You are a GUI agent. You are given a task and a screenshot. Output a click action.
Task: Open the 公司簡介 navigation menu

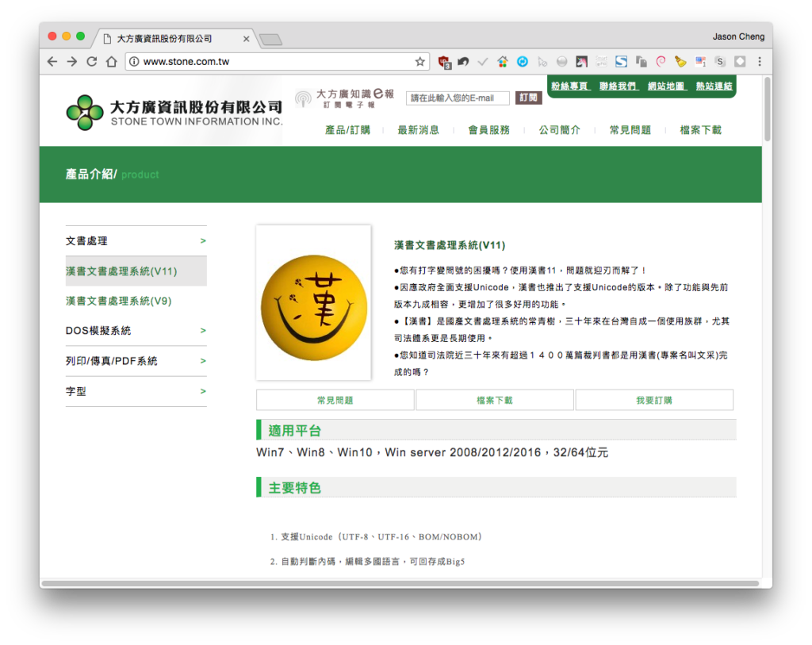point(559,130)
